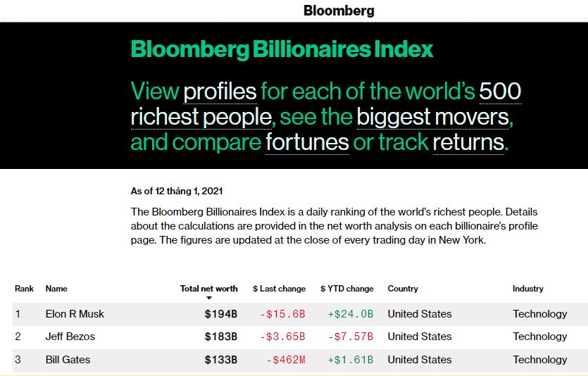Open Bill Gates profile
The height and width of the screenshot is (376, 588).
68,360
